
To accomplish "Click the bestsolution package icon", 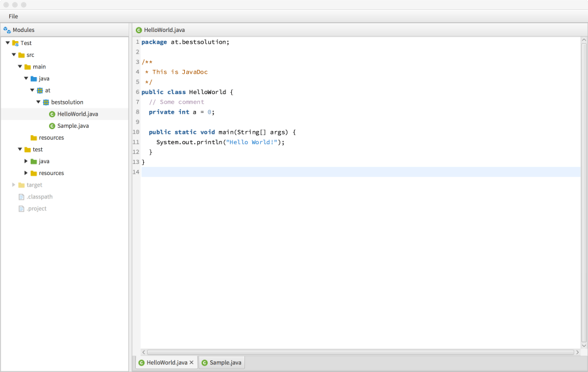I will [46, 102].
